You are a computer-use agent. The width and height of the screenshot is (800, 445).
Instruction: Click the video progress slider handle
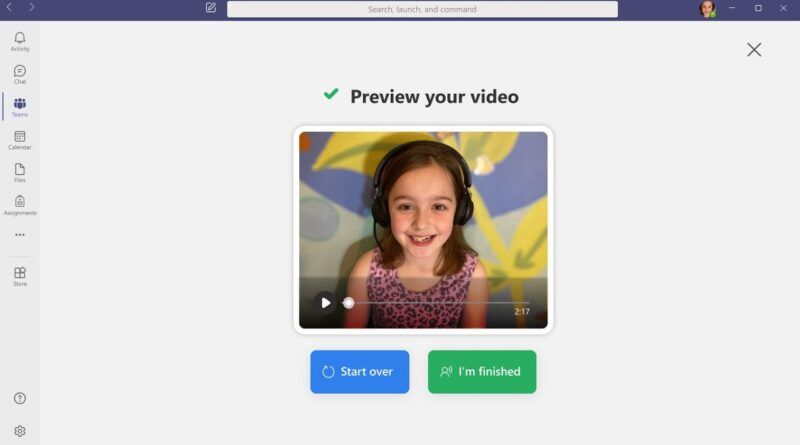click(348, 303)
